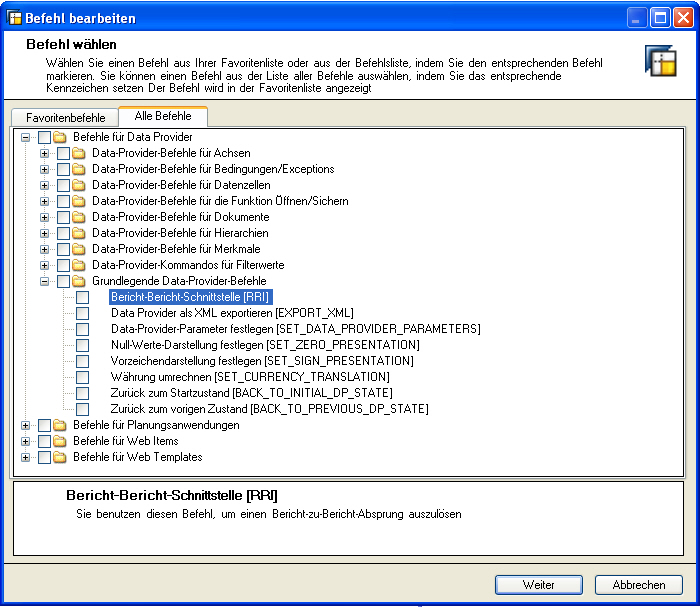
Task: Click folder icon for Data-Provider-Befehle für Dokumente
Action: [x=79, y=217]
